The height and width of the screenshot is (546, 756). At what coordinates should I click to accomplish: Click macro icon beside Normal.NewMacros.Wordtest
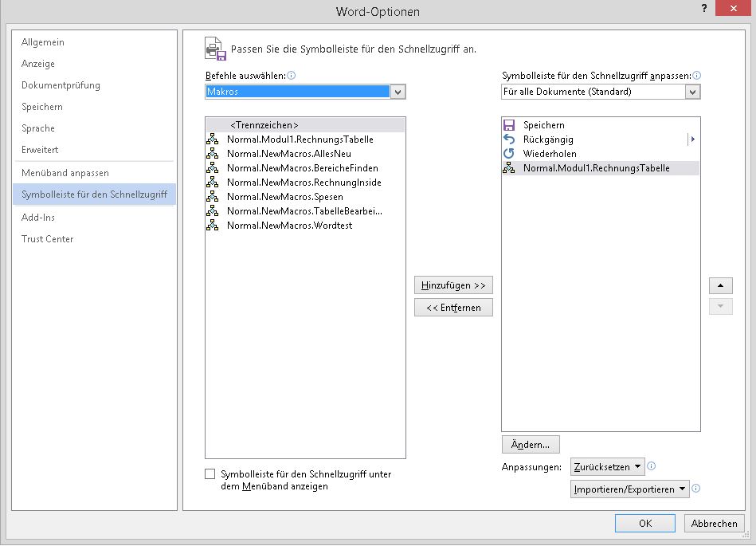click(x=212, y=226)
